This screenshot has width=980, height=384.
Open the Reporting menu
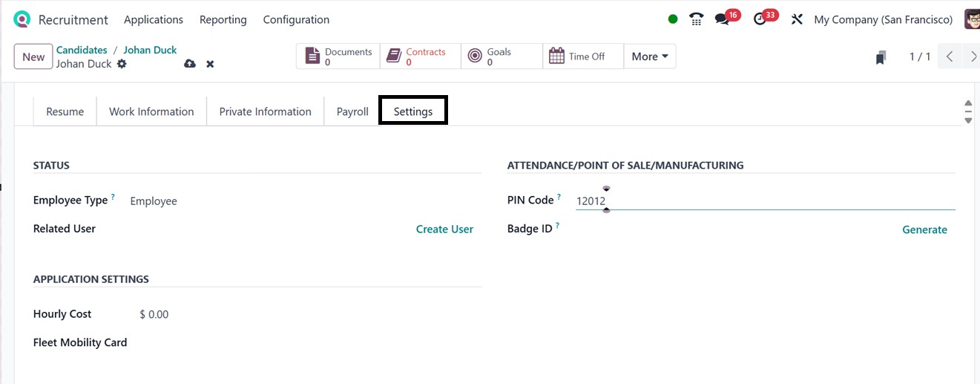point(223,19)
